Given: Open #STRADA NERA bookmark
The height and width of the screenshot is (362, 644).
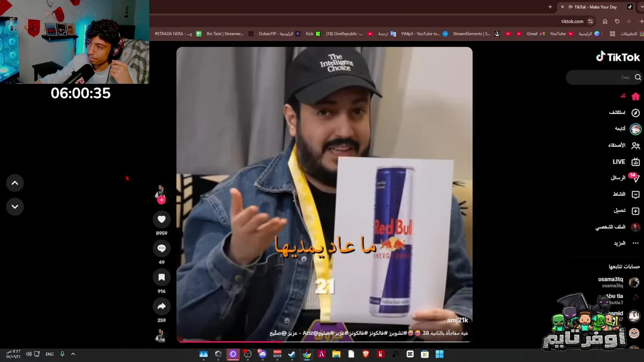Looking at the screenshot, I should click(178, 34).
